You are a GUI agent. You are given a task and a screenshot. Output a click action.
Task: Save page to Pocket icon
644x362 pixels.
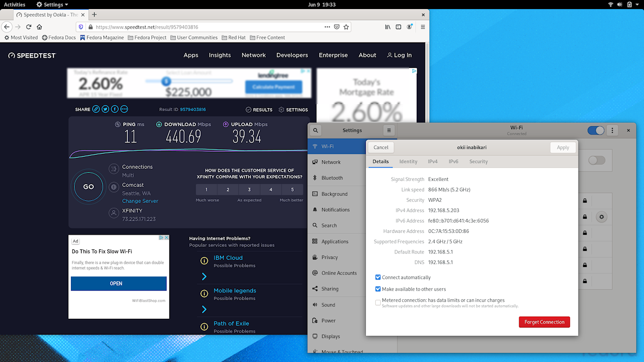337,27
